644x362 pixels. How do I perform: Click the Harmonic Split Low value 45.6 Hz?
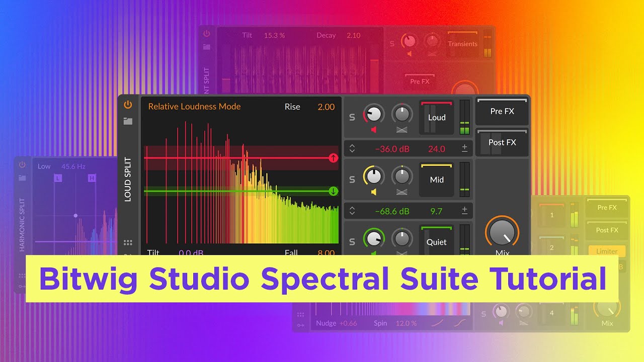click(73, 166)
